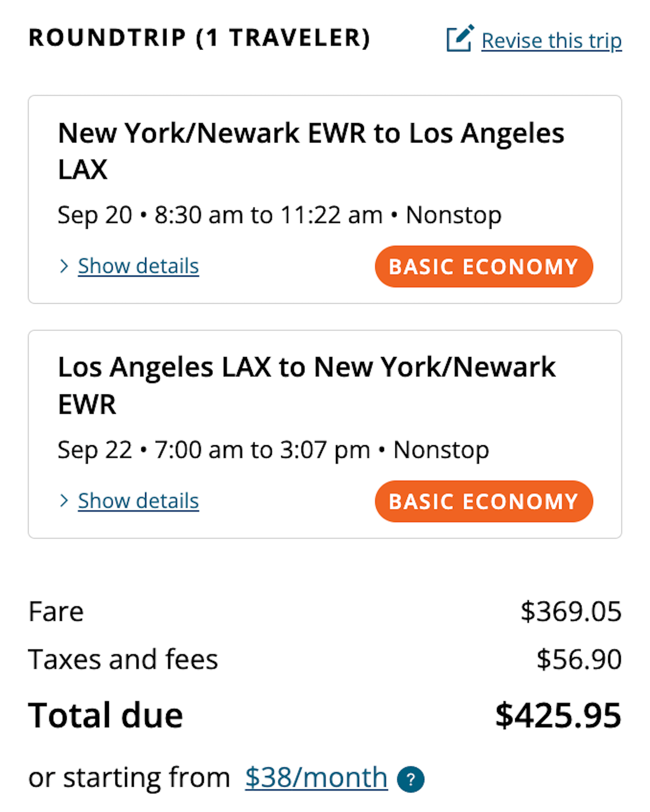The height and width of the screenshot is (812, 650).
Task: Open the $38/month financing link
Action: point(316,778)
